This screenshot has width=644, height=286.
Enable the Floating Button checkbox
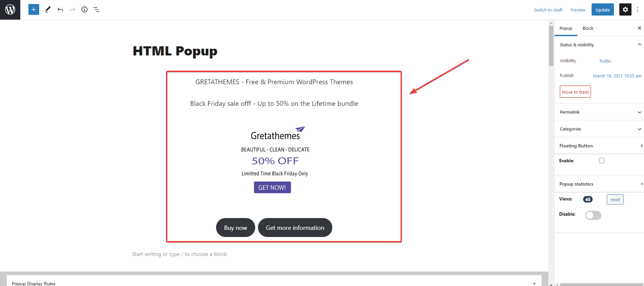pos(602,161)
